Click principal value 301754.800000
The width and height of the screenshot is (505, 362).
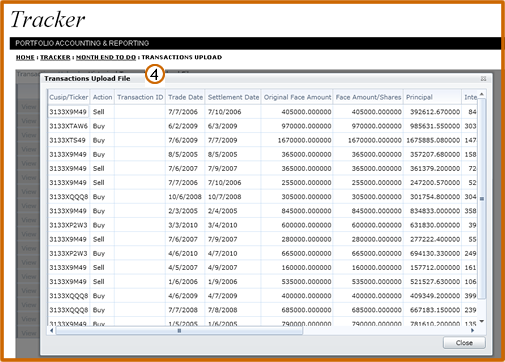click(x=435, y=197)
